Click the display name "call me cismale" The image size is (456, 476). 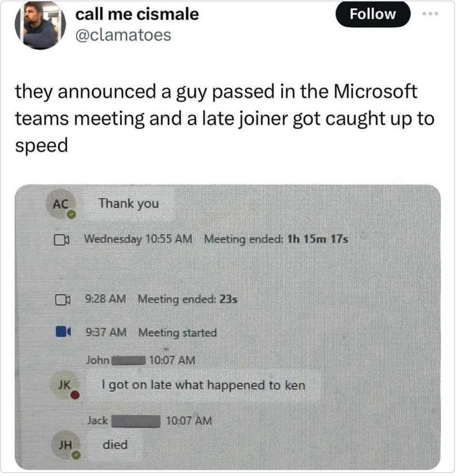point(137,15)
